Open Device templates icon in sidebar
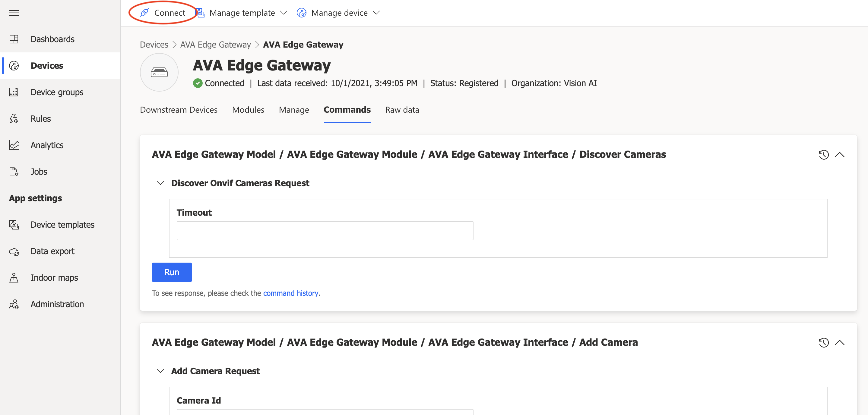Image resolution: width=868 pixels, height=415 pixels. tap(14, 224)
